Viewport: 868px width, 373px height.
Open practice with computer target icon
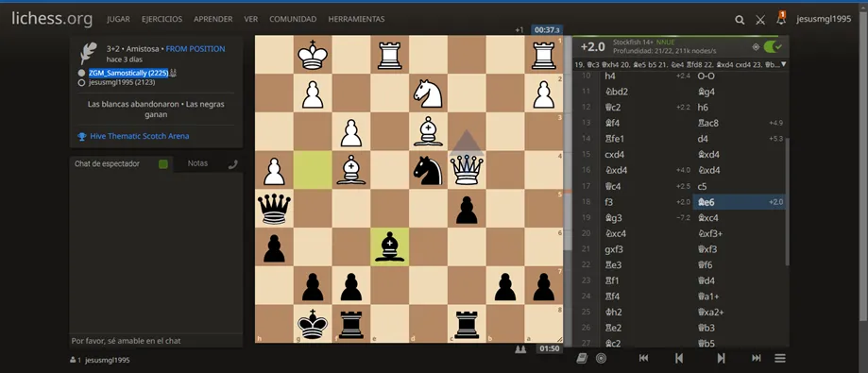[602, 358]
